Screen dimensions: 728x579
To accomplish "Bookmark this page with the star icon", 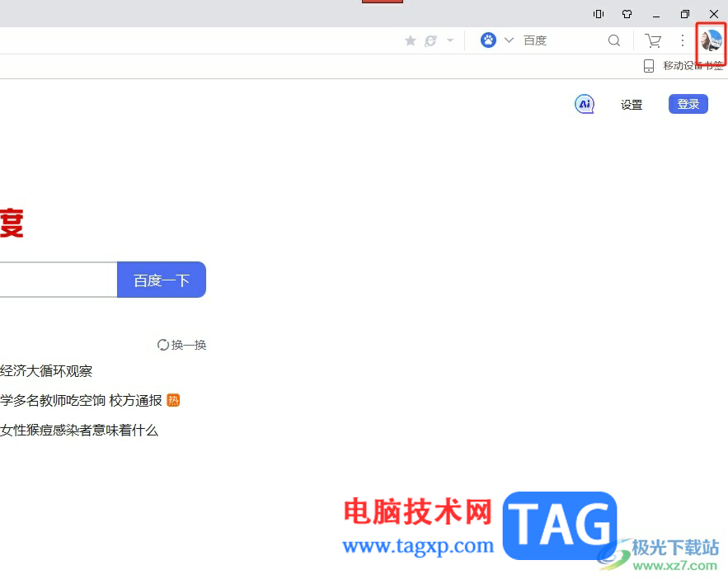I will [x=411, y=41].
